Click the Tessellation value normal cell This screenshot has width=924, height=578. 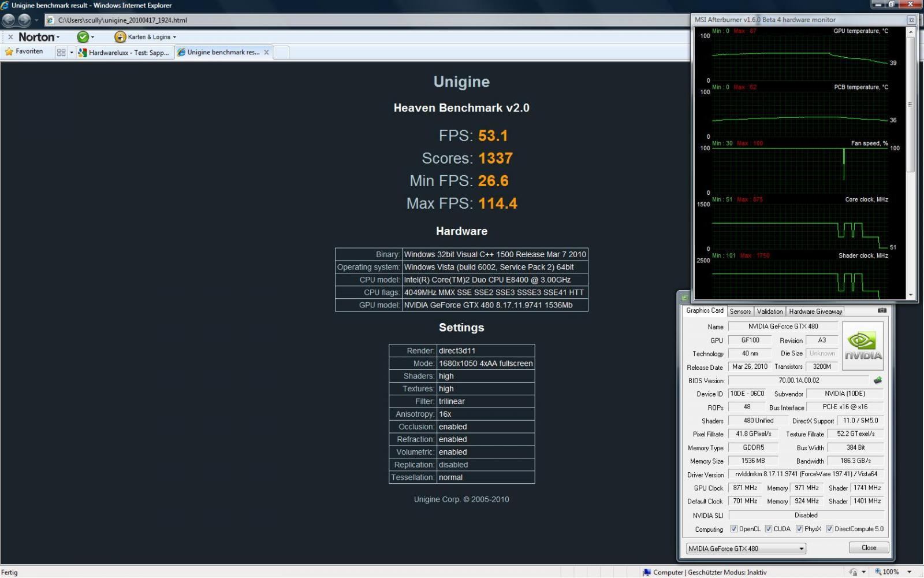(485, 477)
